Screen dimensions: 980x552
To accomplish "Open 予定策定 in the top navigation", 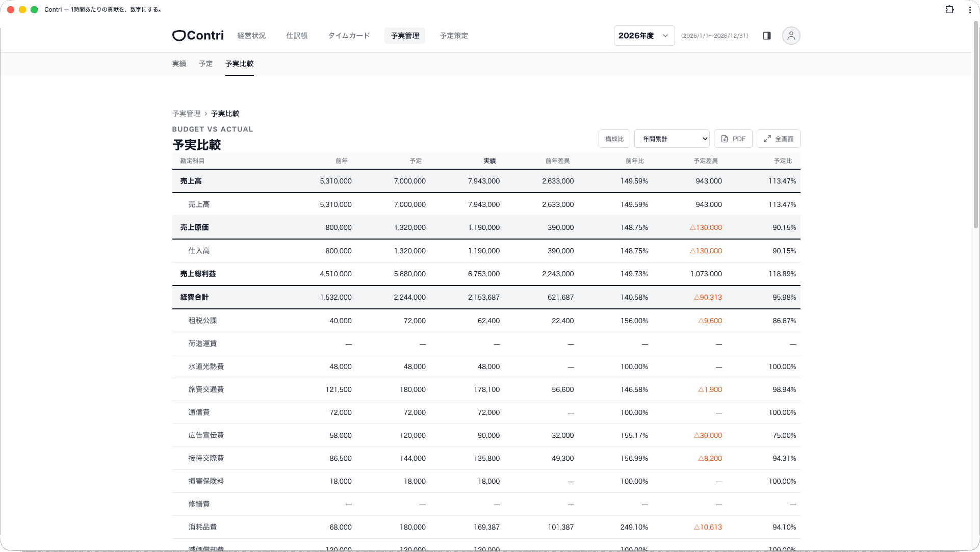I will [454, 36].
